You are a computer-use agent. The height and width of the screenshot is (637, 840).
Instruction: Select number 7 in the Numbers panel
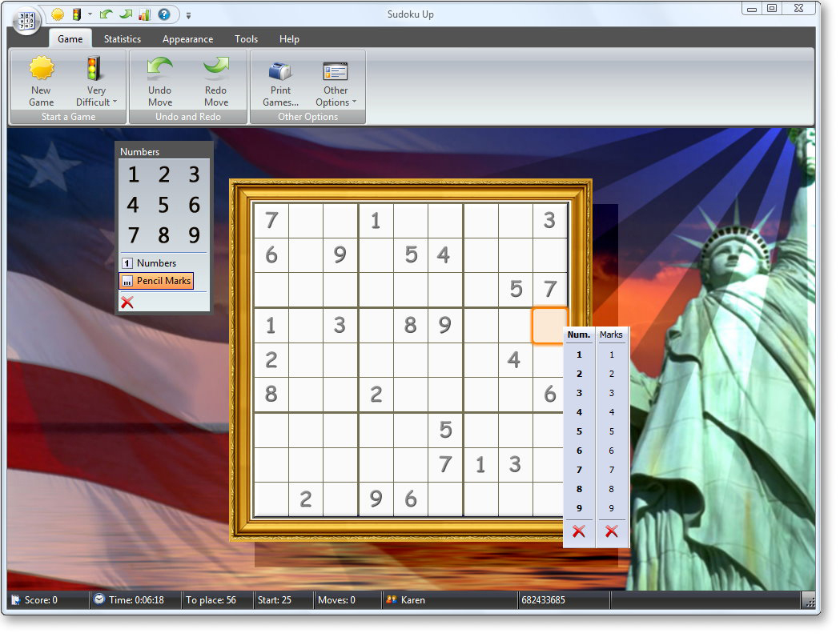[x=134, y=235]
